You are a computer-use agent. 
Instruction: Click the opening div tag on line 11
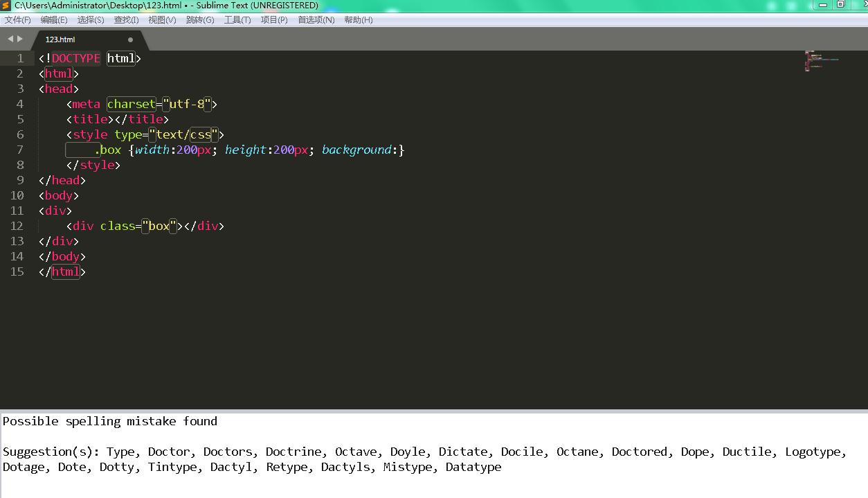click(55, 211)
